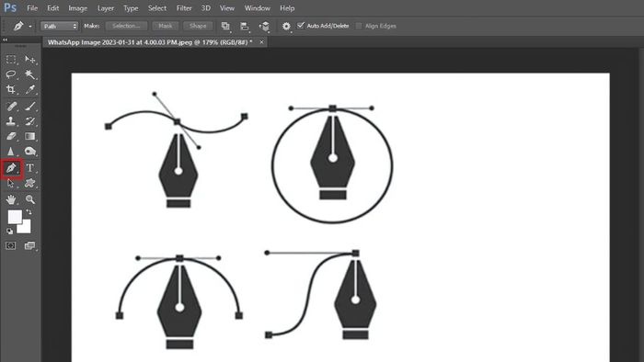
Task: Open path alignment options
Action: tap(245, 27)
